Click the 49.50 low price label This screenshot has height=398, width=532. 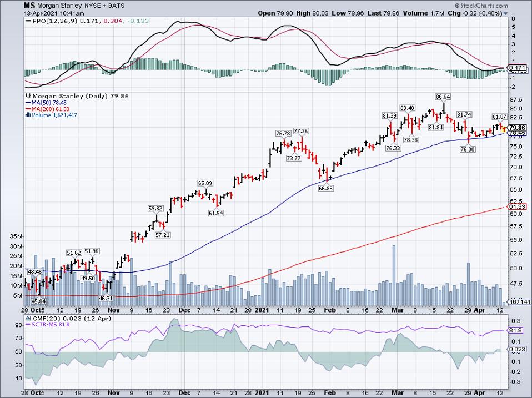tap(88, 278)
